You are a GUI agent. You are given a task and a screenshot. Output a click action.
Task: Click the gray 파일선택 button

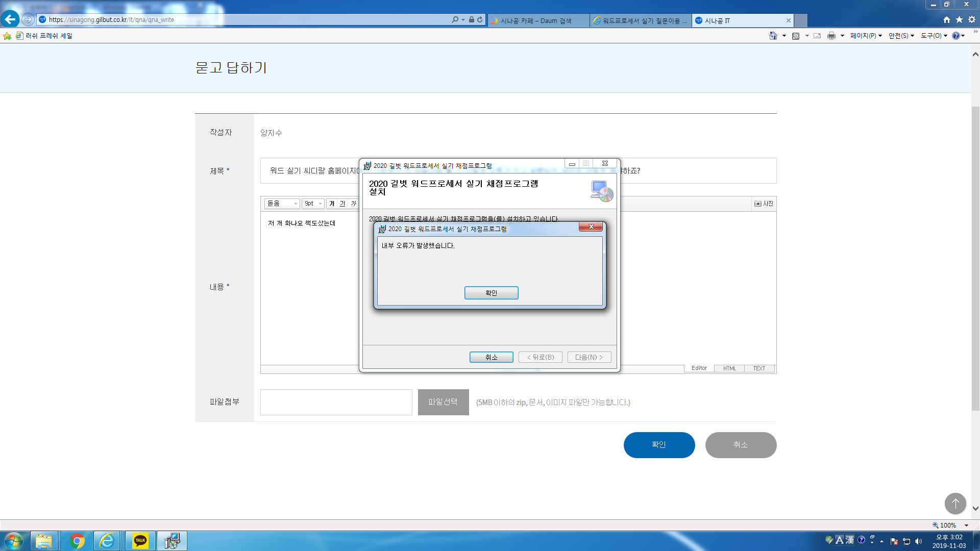click(443, 402)
